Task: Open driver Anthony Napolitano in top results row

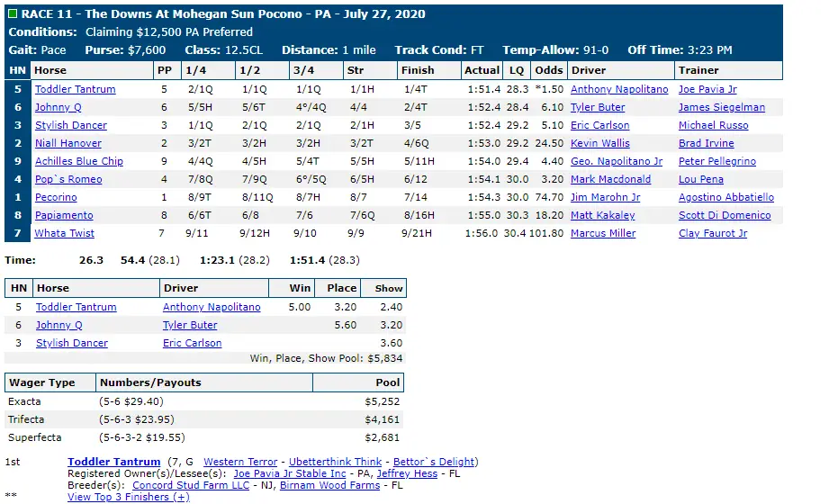Action: tap(619, 89)
